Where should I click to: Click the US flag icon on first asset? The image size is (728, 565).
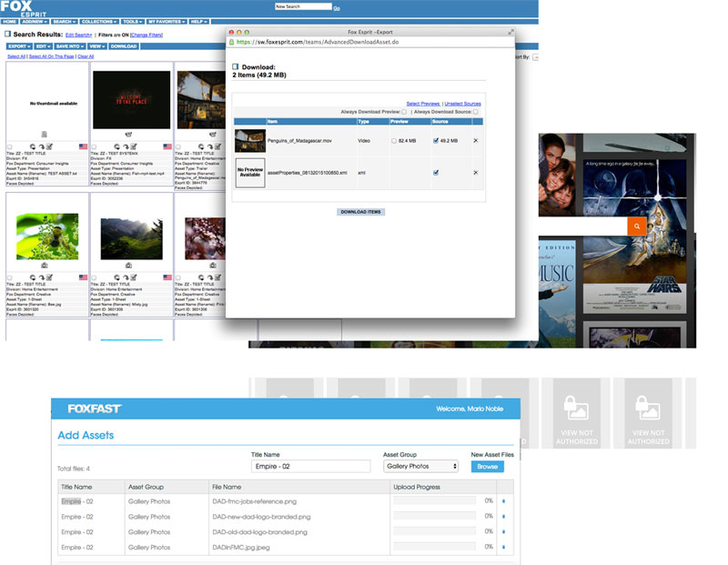(x=83, y=147)
